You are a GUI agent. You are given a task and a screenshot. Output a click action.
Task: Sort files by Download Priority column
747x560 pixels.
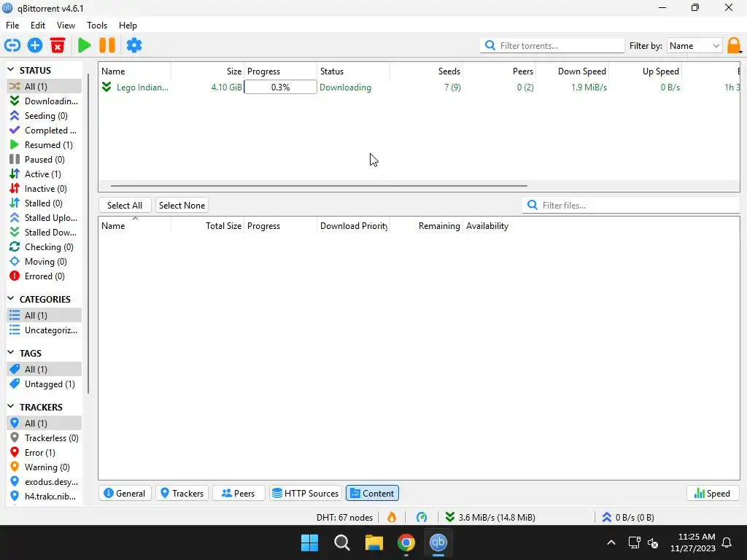pyautogui.click(x=353, y=226)
